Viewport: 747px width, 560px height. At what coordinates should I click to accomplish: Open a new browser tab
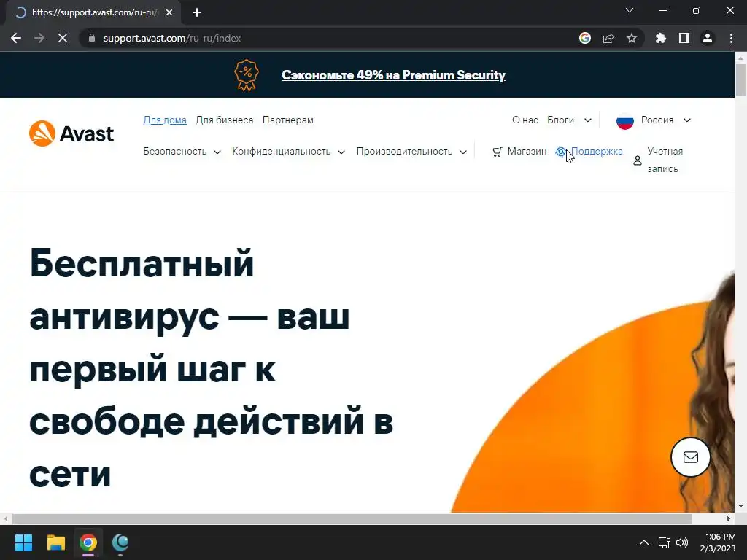pyautogui.click(x=197, y=12)
